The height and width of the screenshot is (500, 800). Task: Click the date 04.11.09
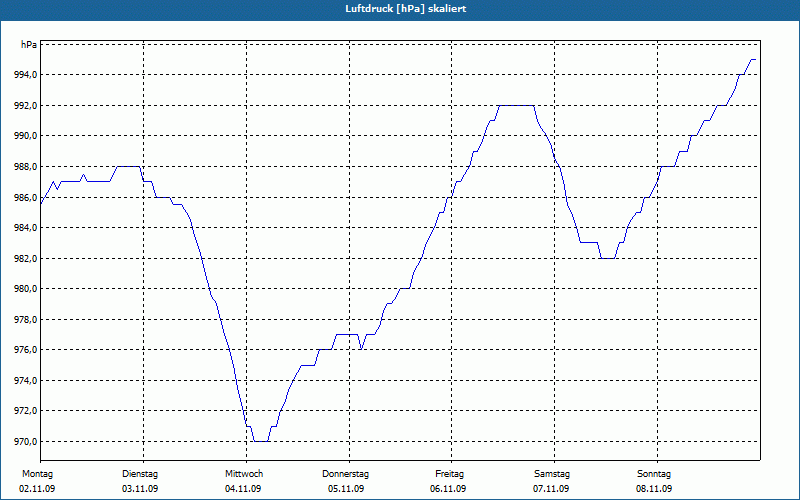(x=243, y=489)
